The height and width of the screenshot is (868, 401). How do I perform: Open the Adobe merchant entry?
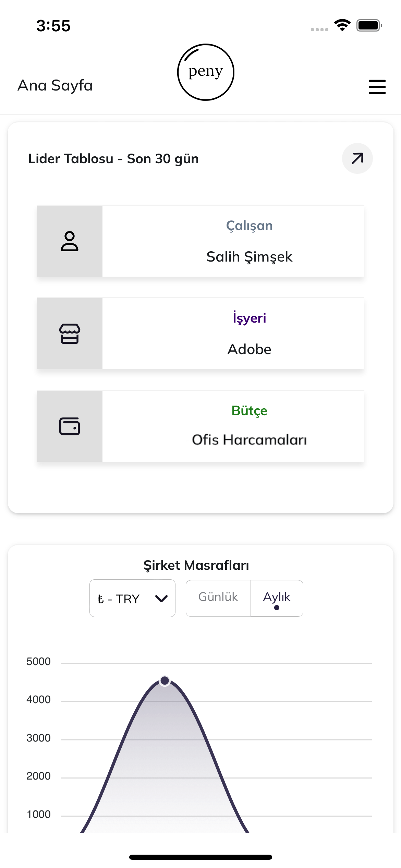pyautogui.click(x=249, y=349)
